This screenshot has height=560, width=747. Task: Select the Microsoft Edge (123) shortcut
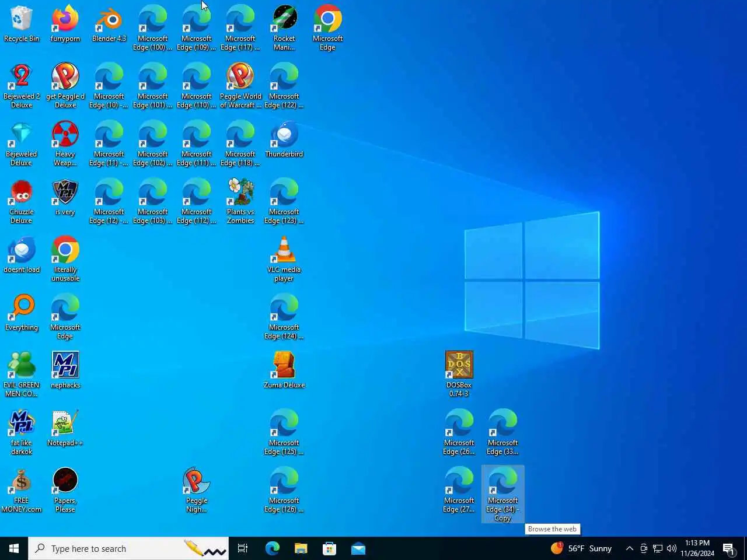[284, 201]
